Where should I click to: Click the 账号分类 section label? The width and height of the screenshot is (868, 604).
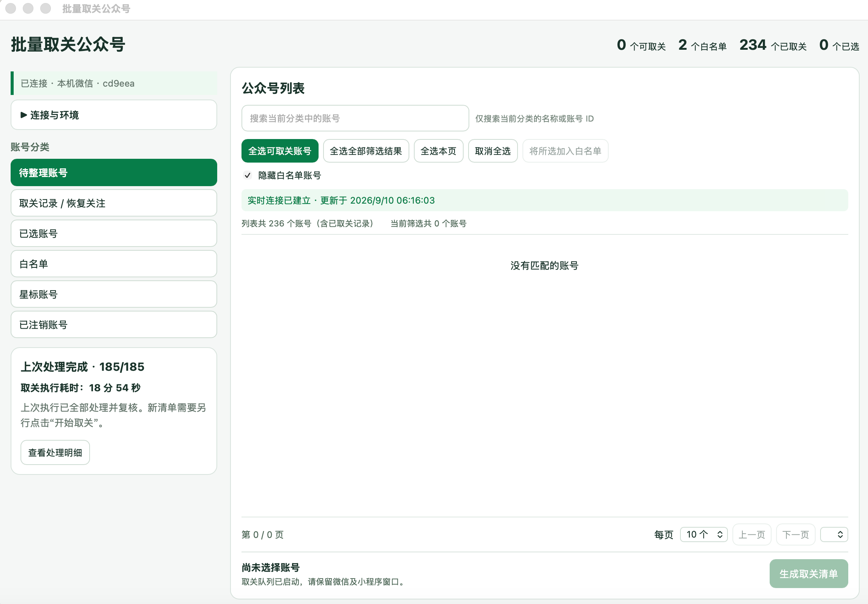[x=30, y=147]
